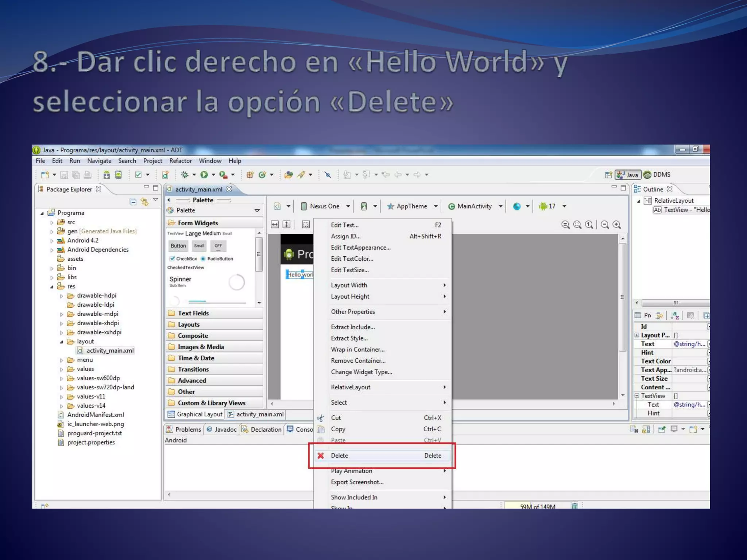
Task: Click the Button widget in Form Widgets
Action: (x=178, y=246)
